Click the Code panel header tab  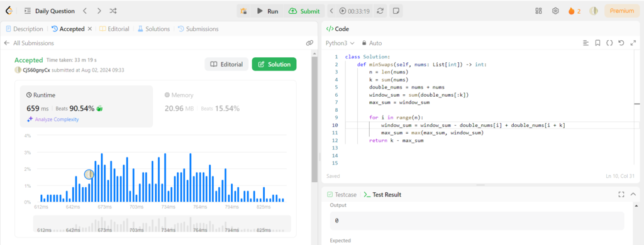[337, 29]
